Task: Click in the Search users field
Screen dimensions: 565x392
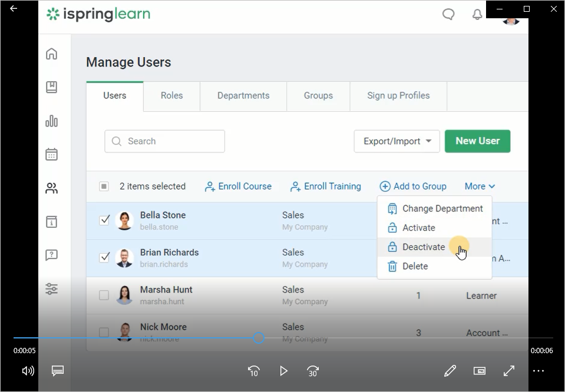Action: tap(165, 141)
